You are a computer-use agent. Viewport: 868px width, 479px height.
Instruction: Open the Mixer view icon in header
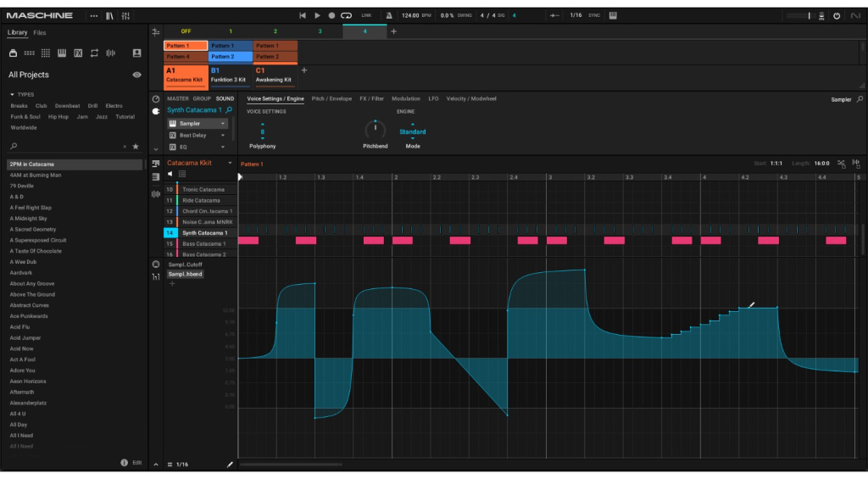pyautogui.click(x=125, y=16)
